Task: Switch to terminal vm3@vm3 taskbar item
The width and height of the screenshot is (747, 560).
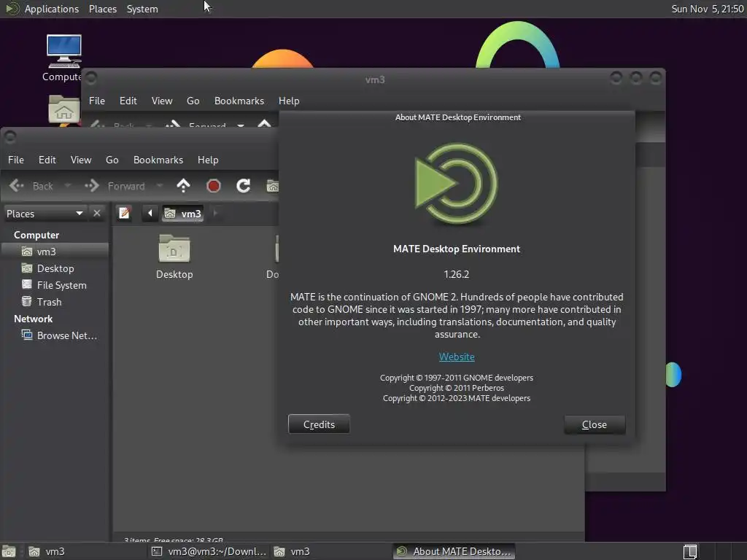Action: click(209, 551)
